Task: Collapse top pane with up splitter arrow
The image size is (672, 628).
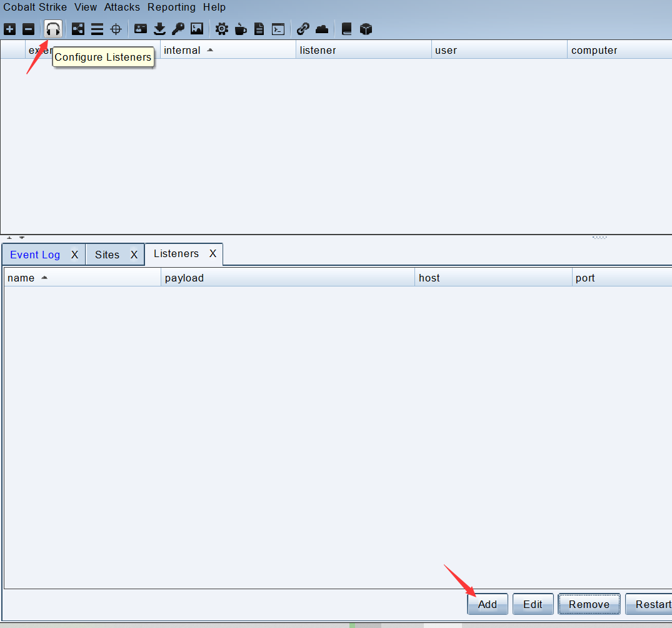Action: point(9,237)
